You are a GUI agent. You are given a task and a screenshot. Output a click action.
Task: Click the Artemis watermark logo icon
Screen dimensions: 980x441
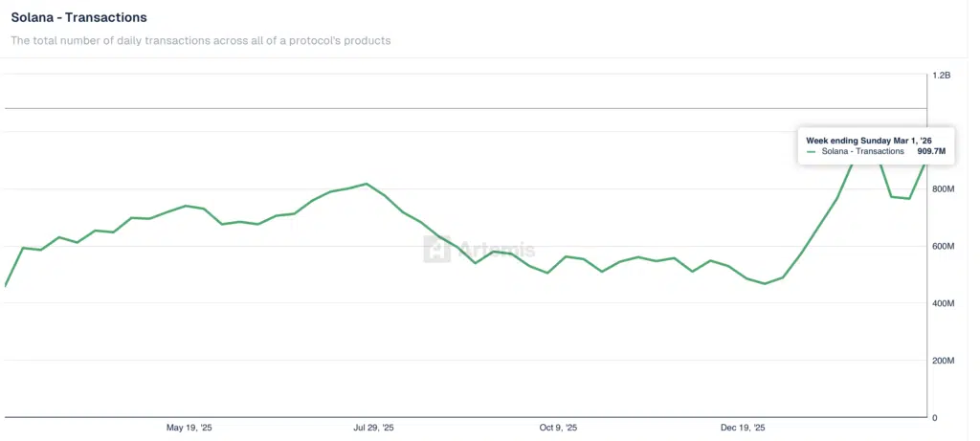click(438, 250)
